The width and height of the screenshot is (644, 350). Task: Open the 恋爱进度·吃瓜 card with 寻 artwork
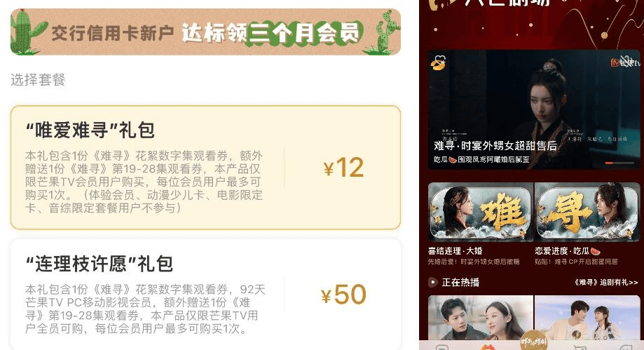tap(587, 224)
